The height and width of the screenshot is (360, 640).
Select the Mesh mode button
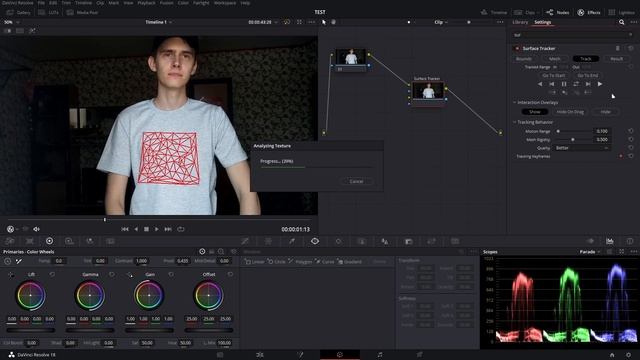[x=554, y=59]
